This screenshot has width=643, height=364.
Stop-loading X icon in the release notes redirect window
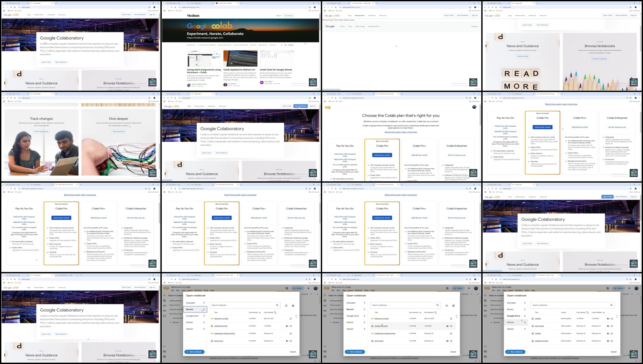332,7
